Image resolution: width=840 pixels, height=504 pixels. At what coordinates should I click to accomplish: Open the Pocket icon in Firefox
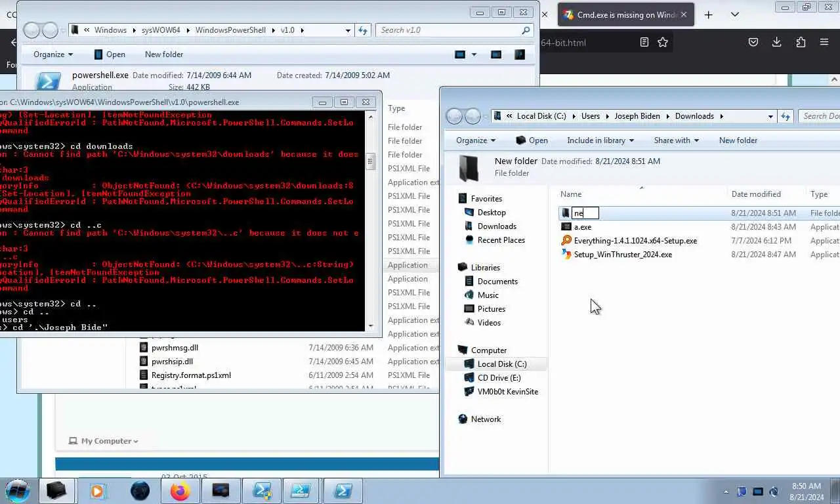pyautogui.click(x=753, y=42)
